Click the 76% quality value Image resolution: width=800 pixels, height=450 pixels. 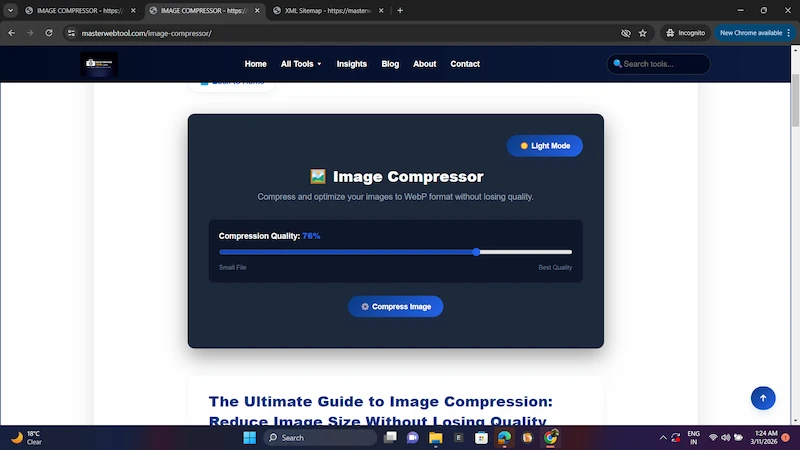tap(311, 236)
